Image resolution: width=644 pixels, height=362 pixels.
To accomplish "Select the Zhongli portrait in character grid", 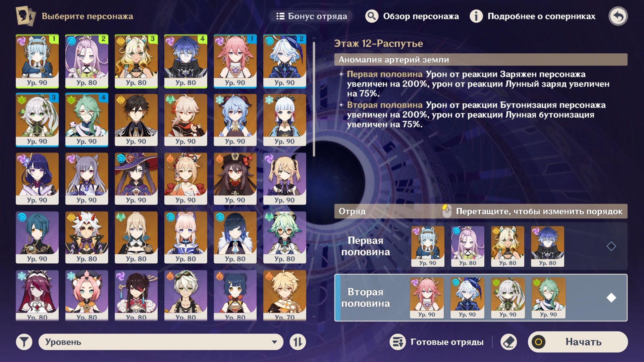I will click(136, 120).
